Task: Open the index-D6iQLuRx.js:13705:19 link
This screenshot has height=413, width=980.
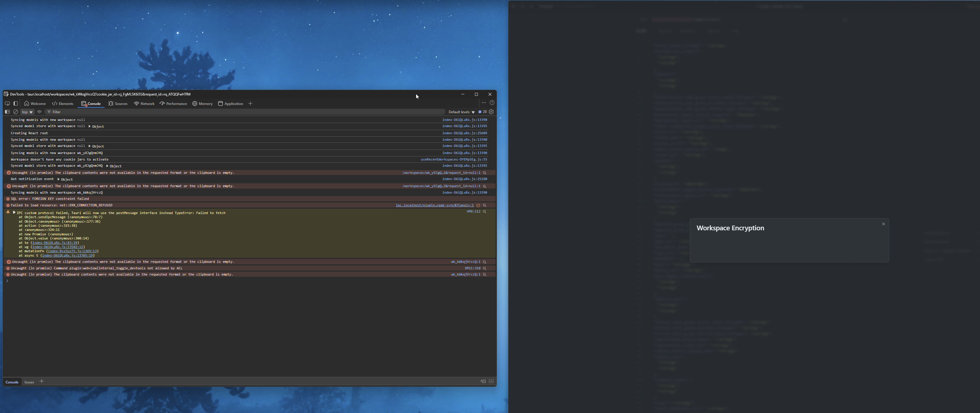Action: coord(68,255)
